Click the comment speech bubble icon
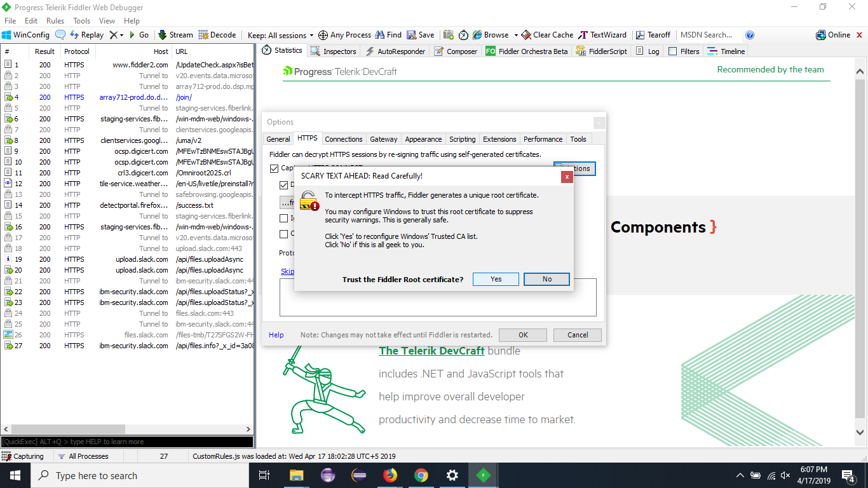Image resolution: width=868 pixels, height=488 pixels. (x=60, y=35)
